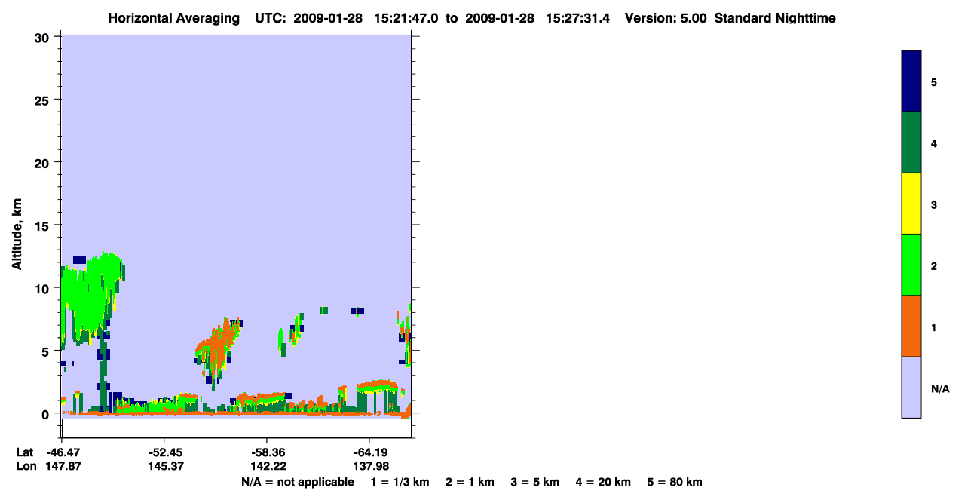Click the bright green colorbar segment labeled 2

tap(911, 265)
